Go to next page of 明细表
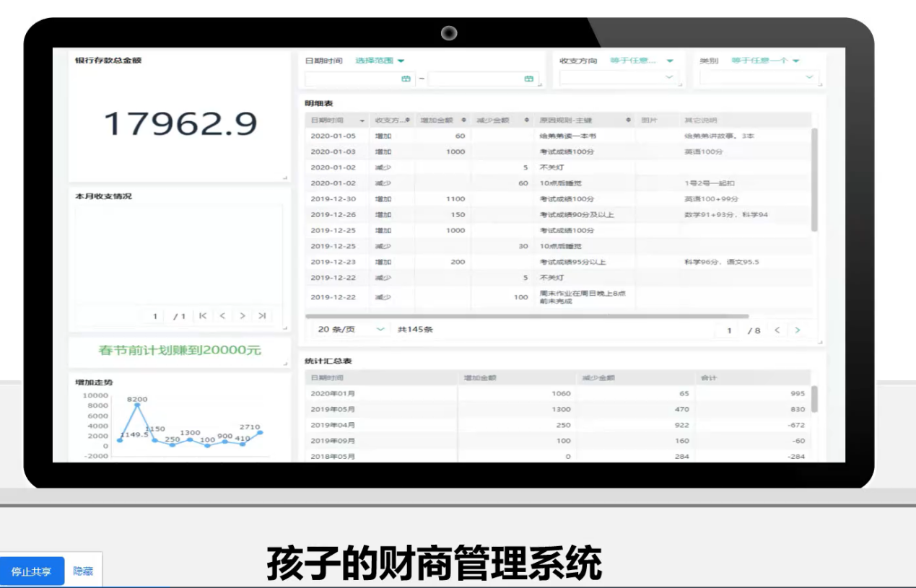 (798, 330)
